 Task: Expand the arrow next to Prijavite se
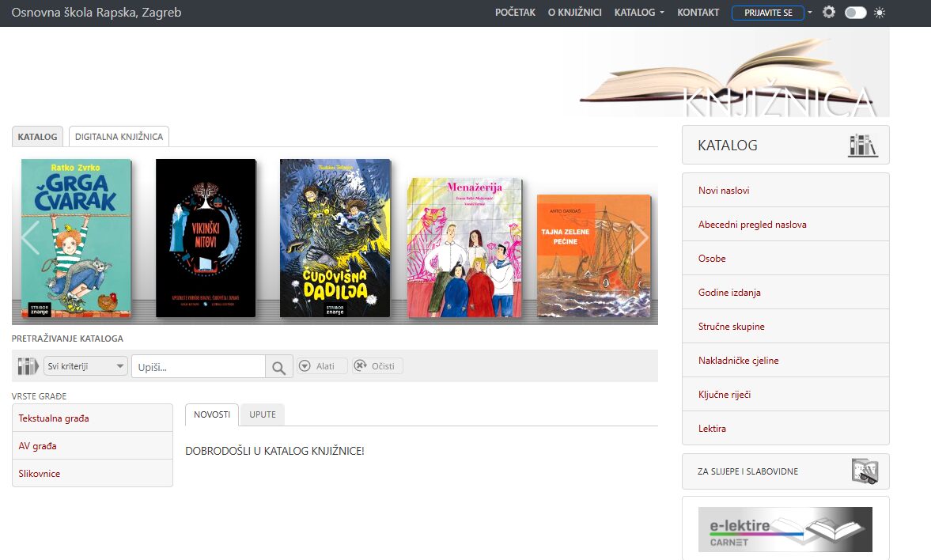[810, 13]
